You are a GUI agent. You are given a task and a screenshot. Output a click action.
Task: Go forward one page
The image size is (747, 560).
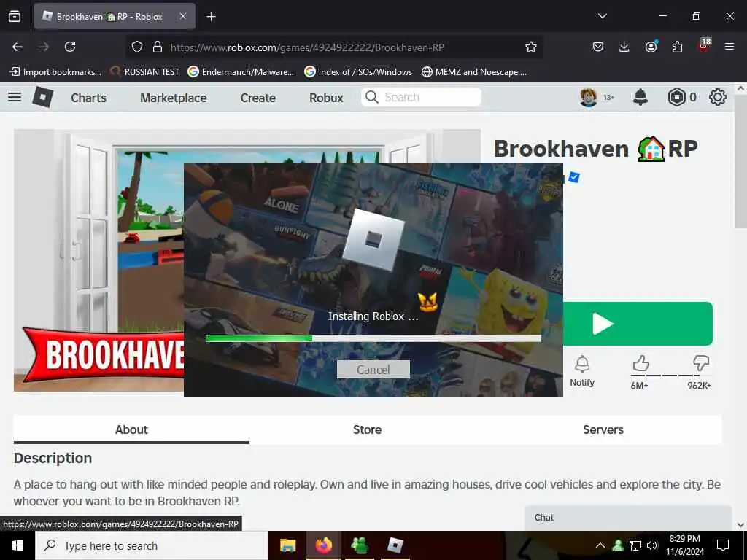pyautogui.click(x=44, y=47)
